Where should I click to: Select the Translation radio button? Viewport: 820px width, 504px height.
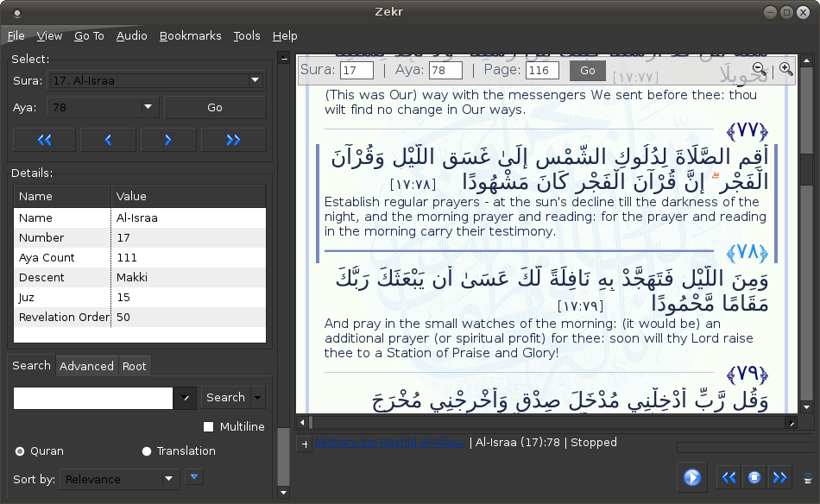147,451
